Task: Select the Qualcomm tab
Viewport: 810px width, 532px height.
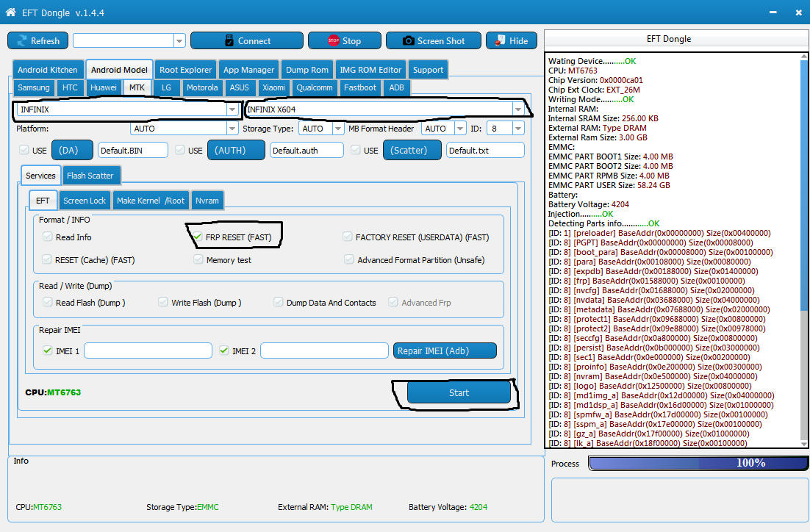Action: click(x=314, y=87)
